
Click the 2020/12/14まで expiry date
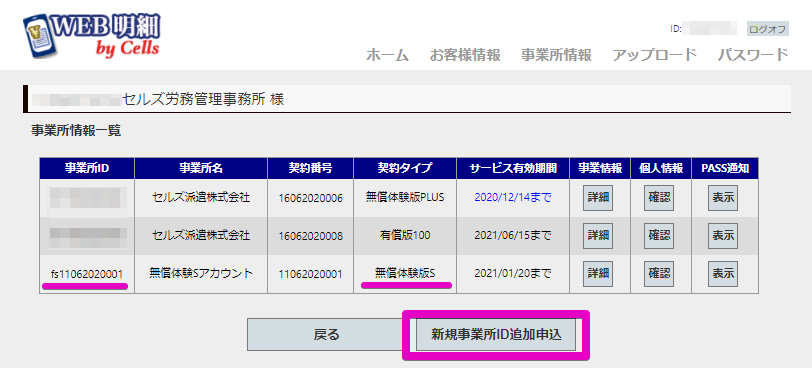click(513, 197)
